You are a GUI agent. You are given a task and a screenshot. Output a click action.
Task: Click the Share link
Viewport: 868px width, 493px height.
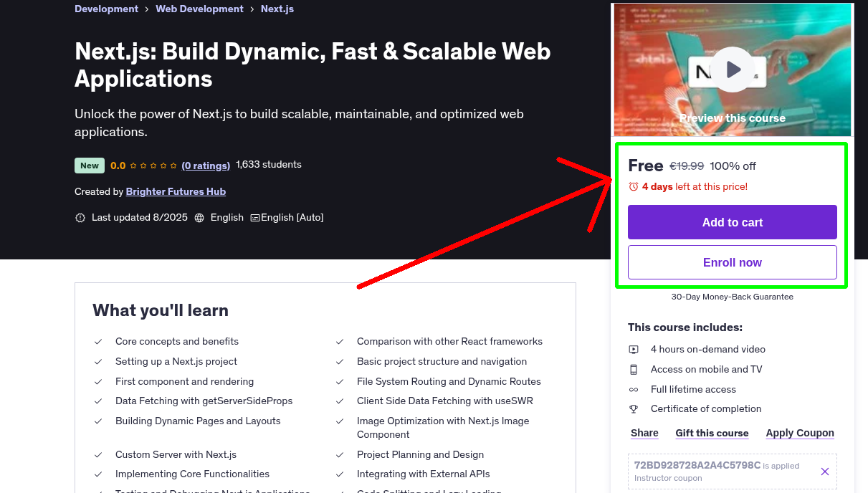click(644, 433)
